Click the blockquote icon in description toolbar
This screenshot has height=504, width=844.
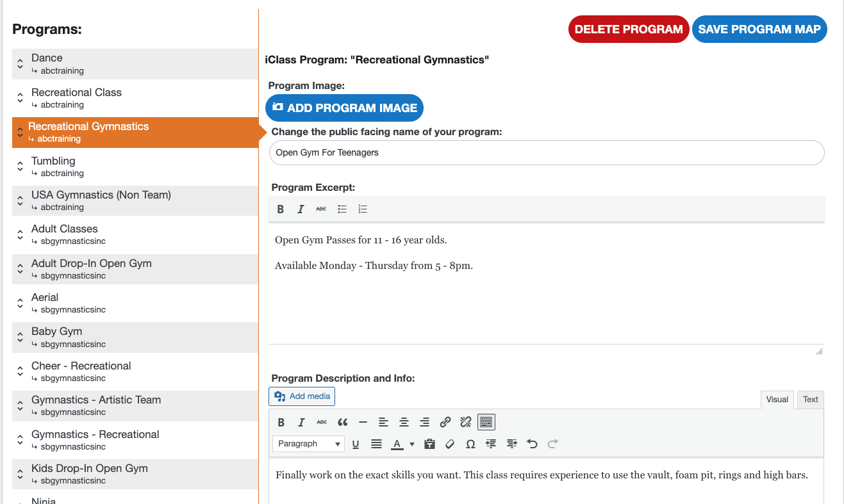(x=342, y=422)
